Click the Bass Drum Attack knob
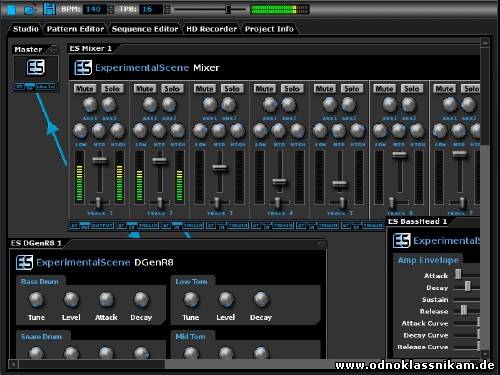This screenshot has width=500, height=375. tap(106, 299)
